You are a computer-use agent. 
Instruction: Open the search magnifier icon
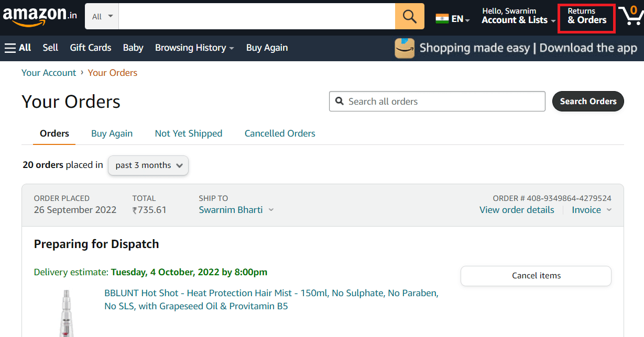coord(409,16)
